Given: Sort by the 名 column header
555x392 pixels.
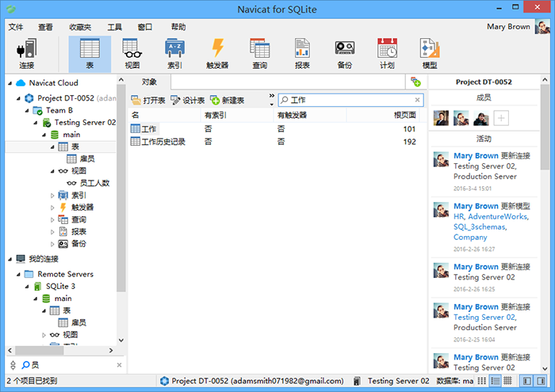Looking at the screenshot, I should [165, 116].
